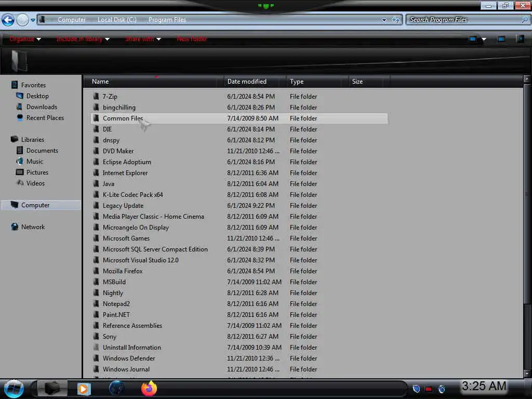Viewport: 532px width, 399px height.
Task: Open the Videos library
Action: point(35,183)
